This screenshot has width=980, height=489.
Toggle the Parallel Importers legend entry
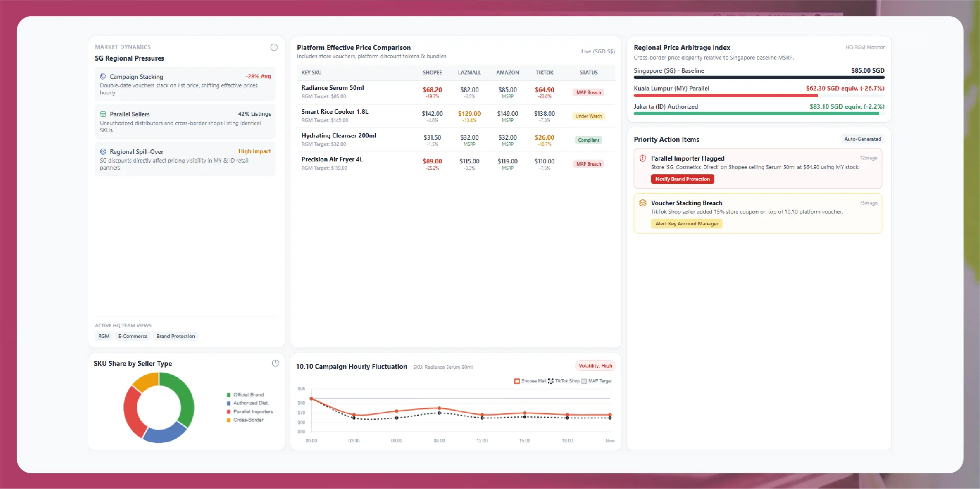pyautogui.click(x=250, y=411)
